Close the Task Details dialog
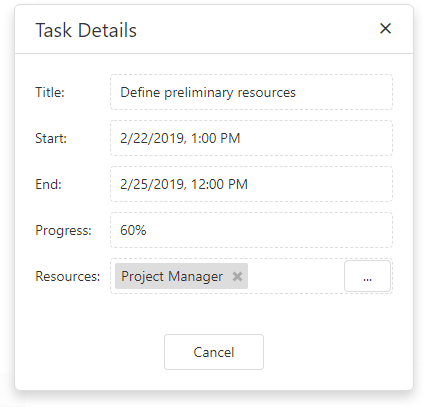 point(385,29)
